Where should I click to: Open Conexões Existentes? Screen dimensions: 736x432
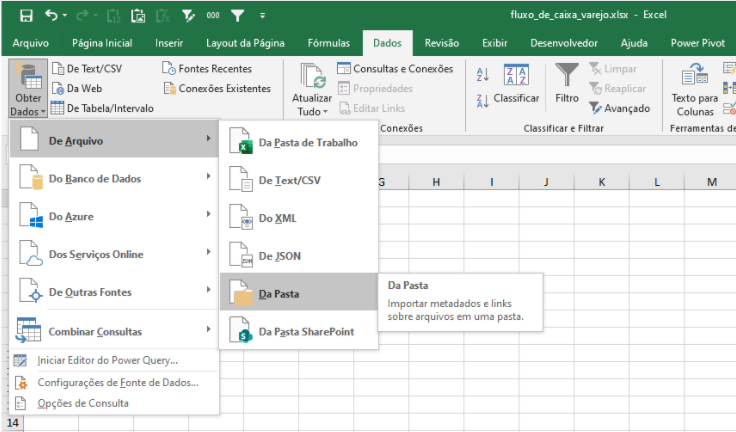(x=217, y=88)
